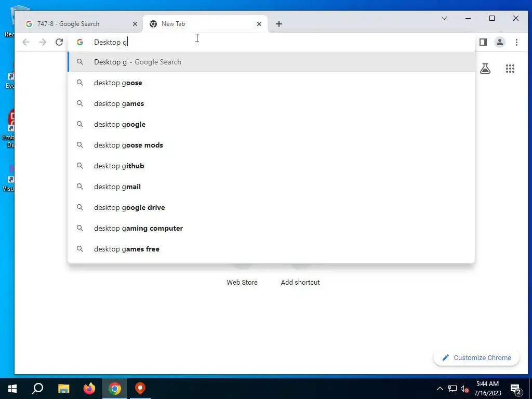Go back using the back arrow
The image size is (532, 399).
click(26, 42)
